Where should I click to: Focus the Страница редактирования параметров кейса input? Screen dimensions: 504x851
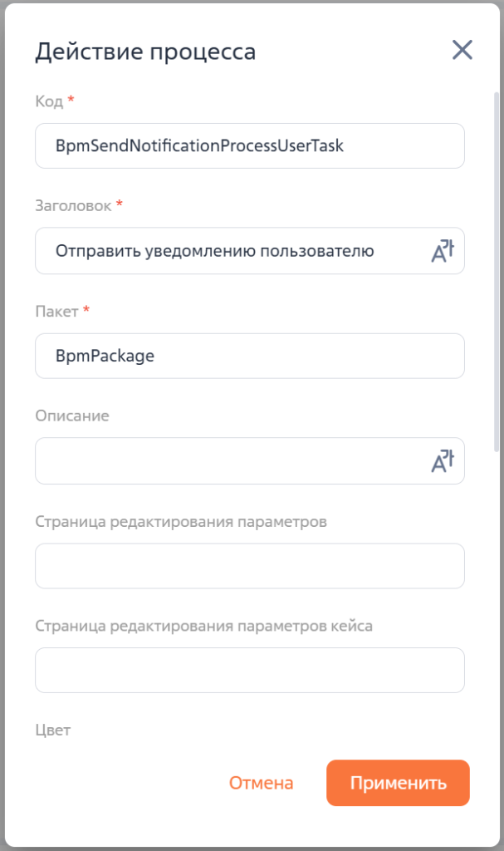[x=249, y=670]
